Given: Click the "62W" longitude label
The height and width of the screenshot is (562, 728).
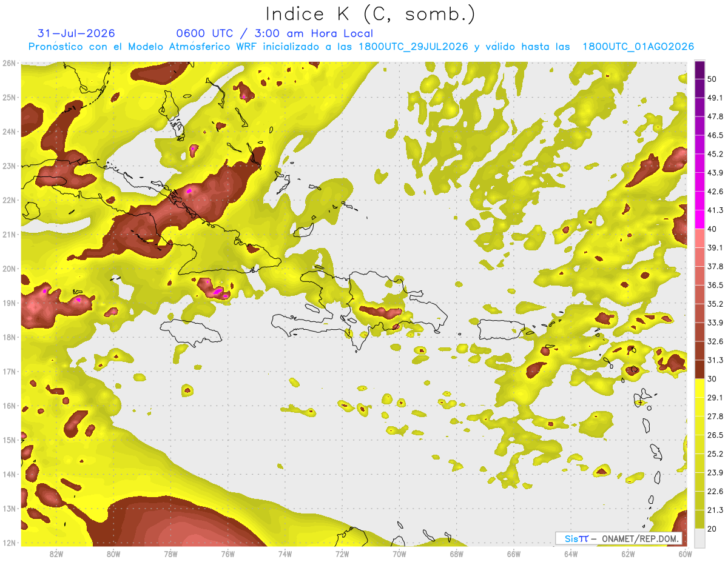Looking at the screenshot, I should pyautogui.click(x=628, y=554).
